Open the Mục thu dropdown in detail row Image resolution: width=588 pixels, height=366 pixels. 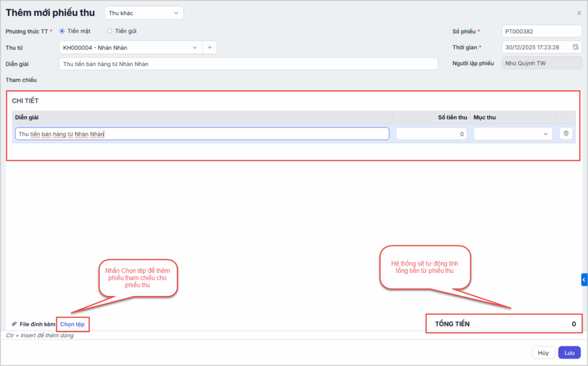(x=513, y=134)
